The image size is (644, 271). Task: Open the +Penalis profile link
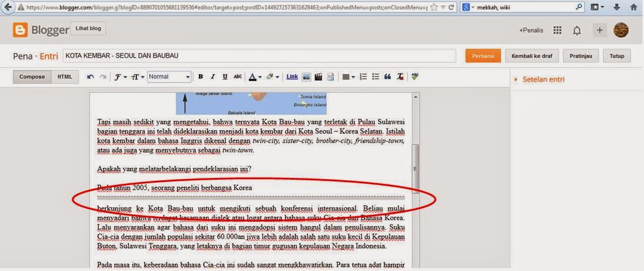click(531, 31)
